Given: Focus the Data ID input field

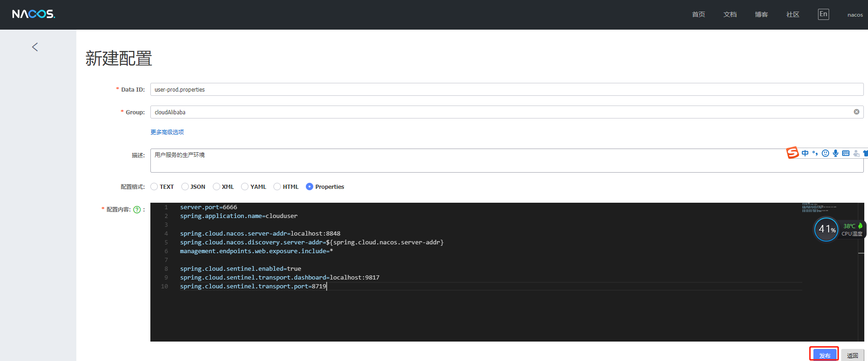Looking at the screenshot, I should click(507, 89).
